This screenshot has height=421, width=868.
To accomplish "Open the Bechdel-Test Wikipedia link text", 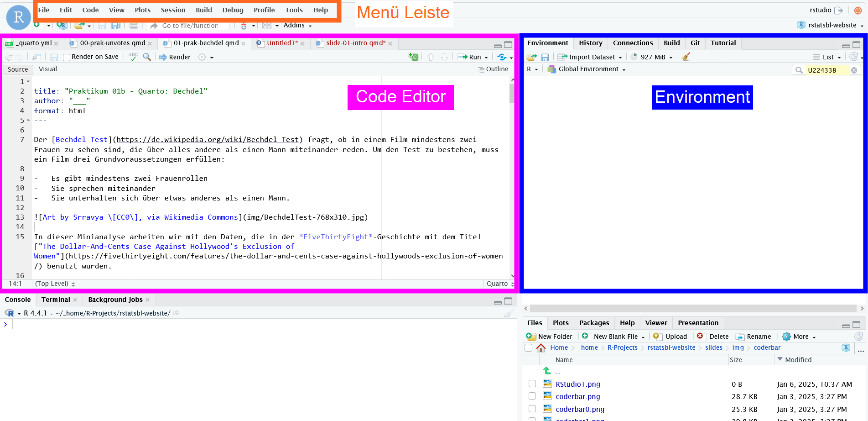I will pos(82,140).
